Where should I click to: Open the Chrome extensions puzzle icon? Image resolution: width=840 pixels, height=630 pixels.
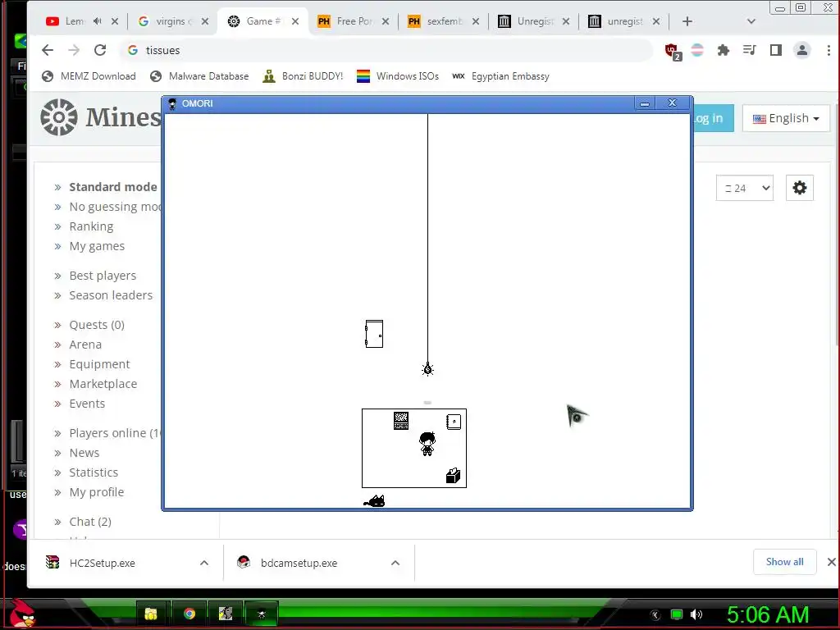point(724,50)
